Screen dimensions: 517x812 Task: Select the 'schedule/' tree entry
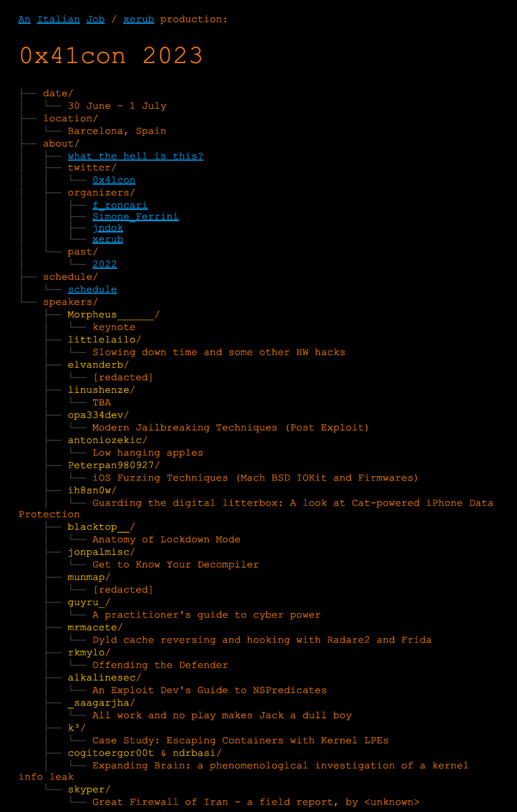tap(70, 277)
